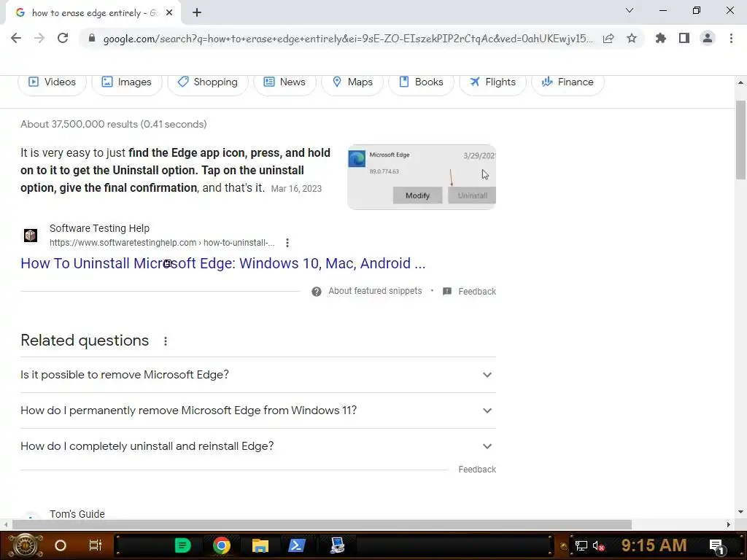Share this page using the share icon
This screenshot has height=560, width=747.
pos(608,38)
